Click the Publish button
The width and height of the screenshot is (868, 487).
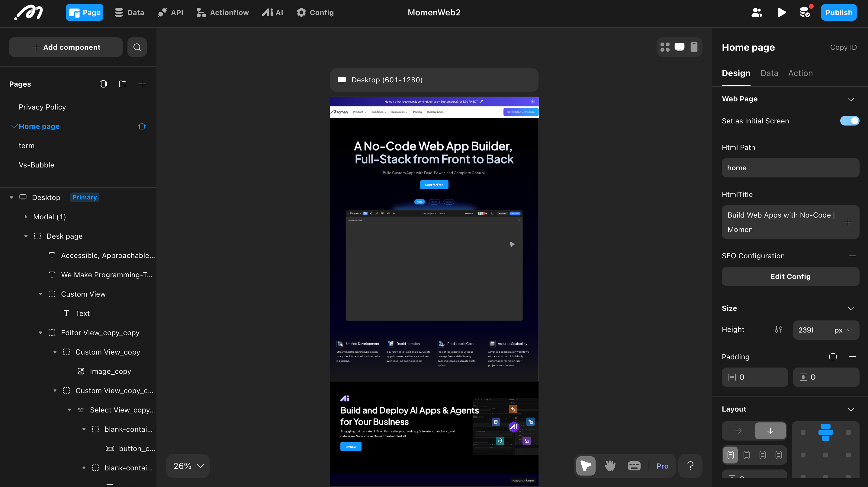point(838,12)
